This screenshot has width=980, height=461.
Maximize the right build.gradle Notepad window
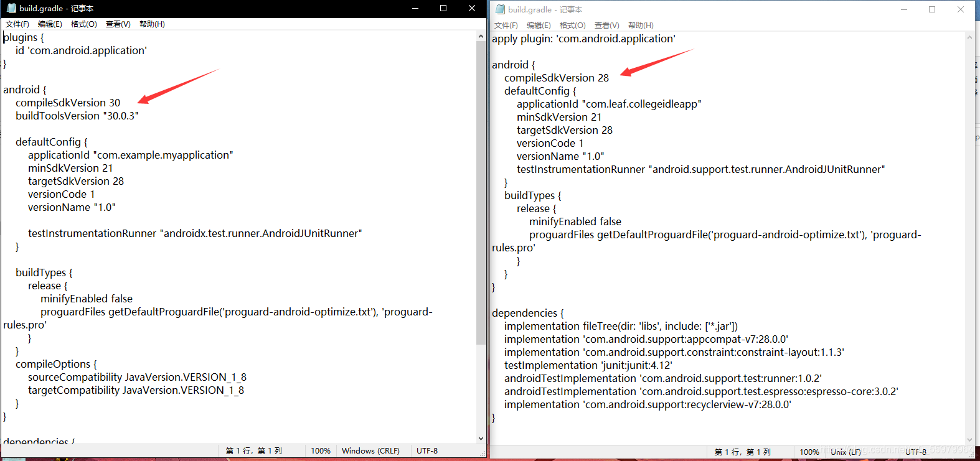click(932, 9)
